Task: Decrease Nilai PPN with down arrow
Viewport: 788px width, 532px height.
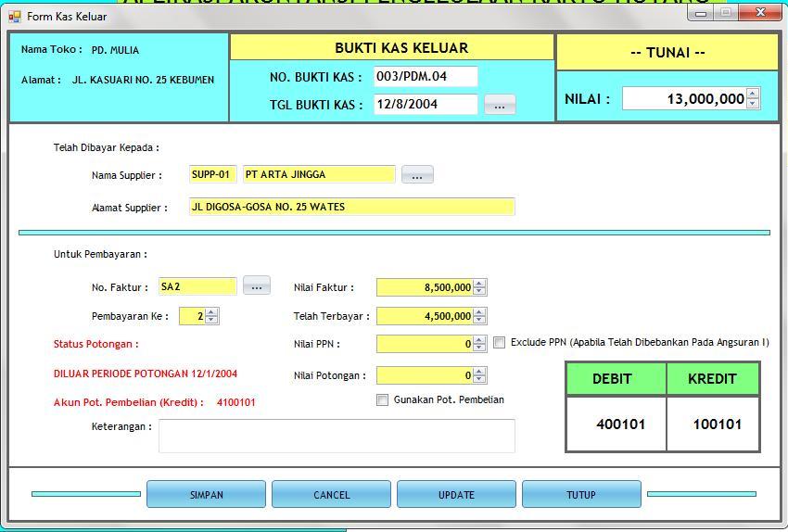Action: (x=479, y=348)
